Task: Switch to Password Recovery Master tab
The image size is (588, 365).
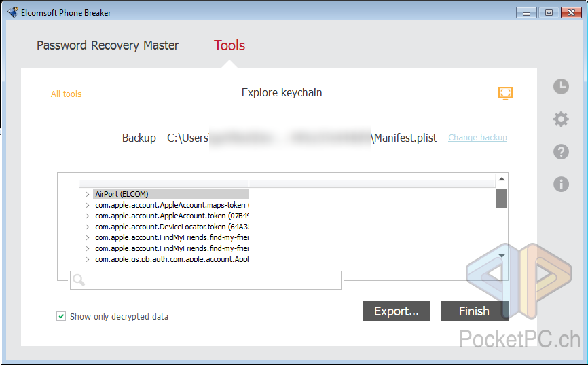Action: [108, 45]
